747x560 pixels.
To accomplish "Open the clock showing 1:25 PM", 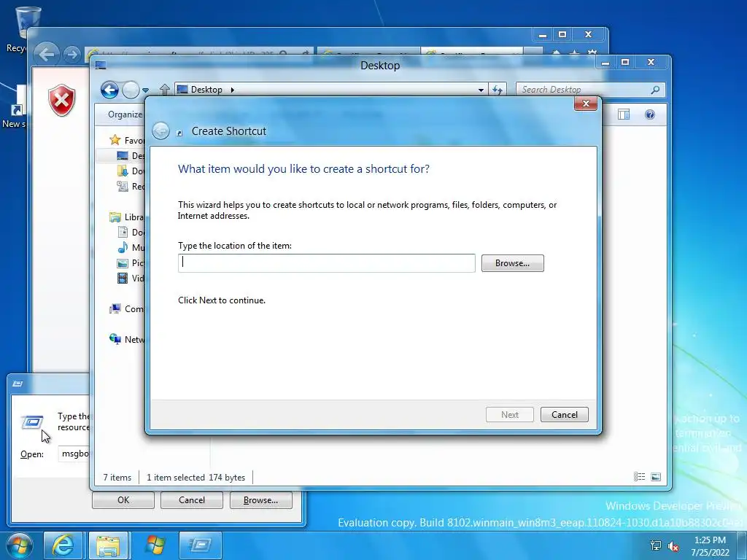I will (x=710, y=546).
